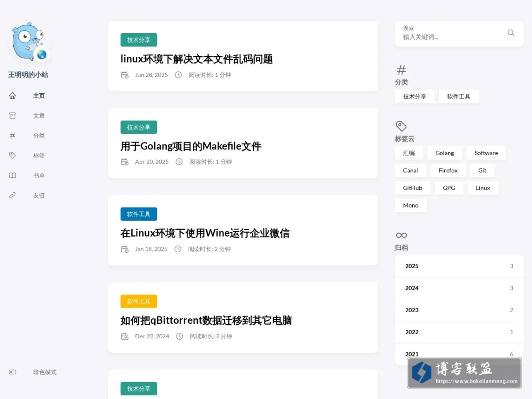This screenshot has height=399, width=532.
Task: Go to 主页 menu item
Action: pos(39,96)
